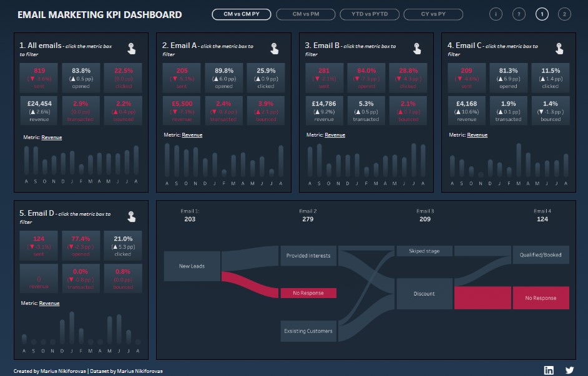This screenshot has width=588, height=376.
Task: Filter All emails by 819 sent box
Action: [39, 78]
